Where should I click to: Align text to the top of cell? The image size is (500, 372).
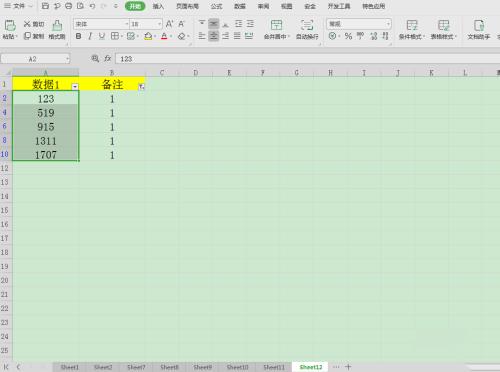click(x=202, y=24)
